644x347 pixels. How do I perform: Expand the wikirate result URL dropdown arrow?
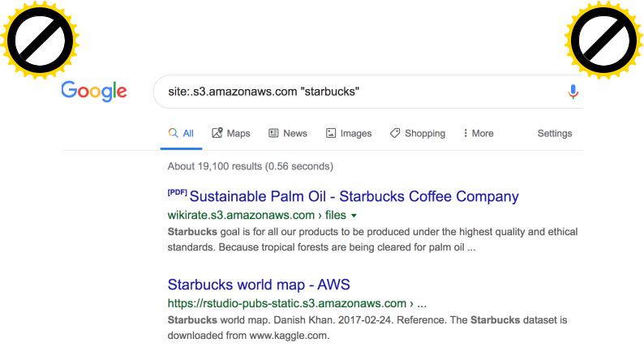click(354, 216)
